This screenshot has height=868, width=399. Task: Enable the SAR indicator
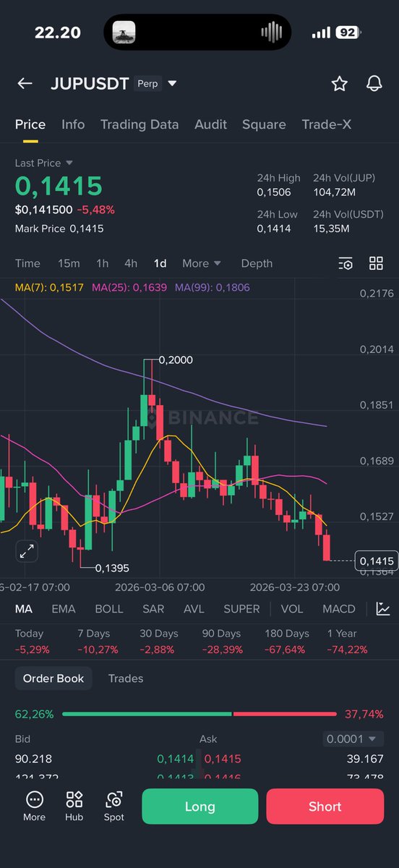pos(153,609)
